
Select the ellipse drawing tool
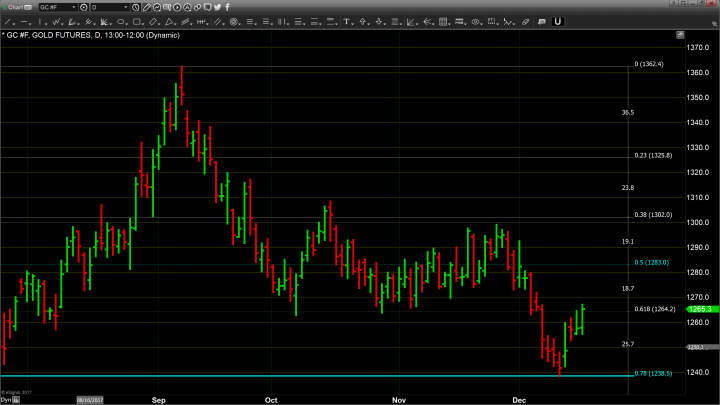coord(120,22)
